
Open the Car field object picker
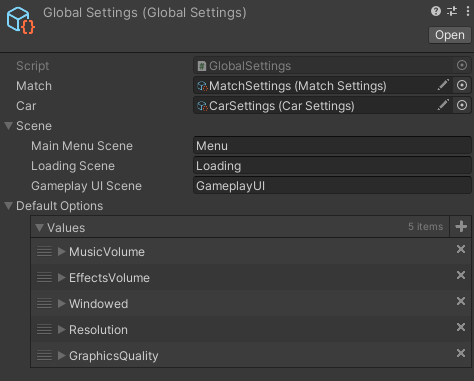point(462,105)
